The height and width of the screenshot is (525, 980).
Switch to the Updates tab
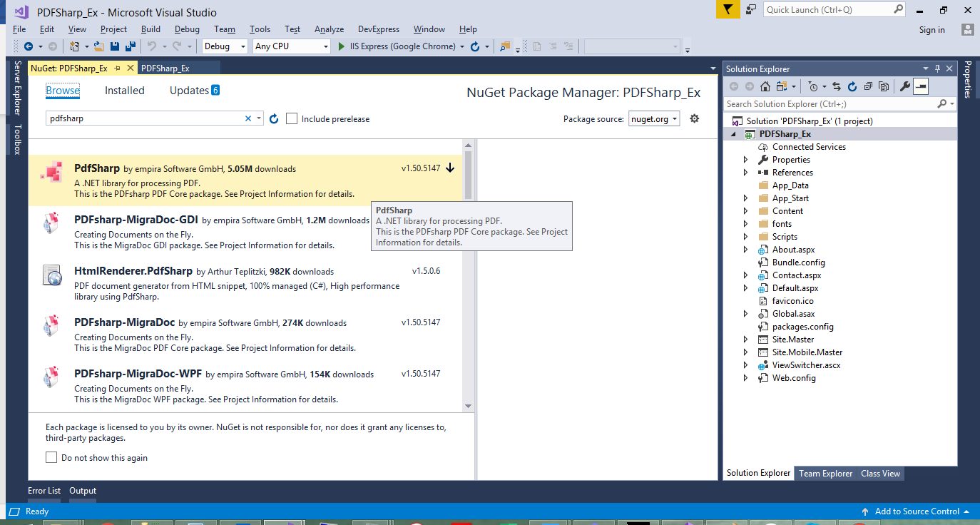point(194,91)
